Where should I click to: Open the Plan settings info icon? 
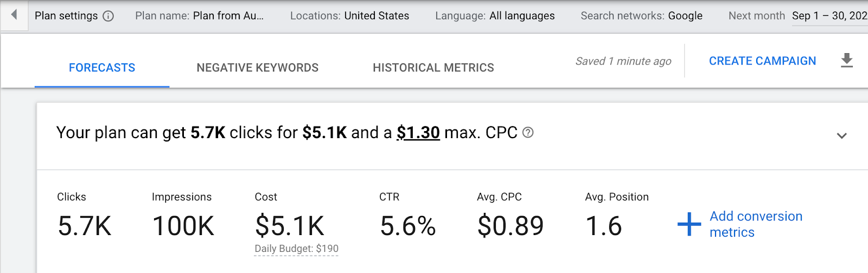click(108, 16)
